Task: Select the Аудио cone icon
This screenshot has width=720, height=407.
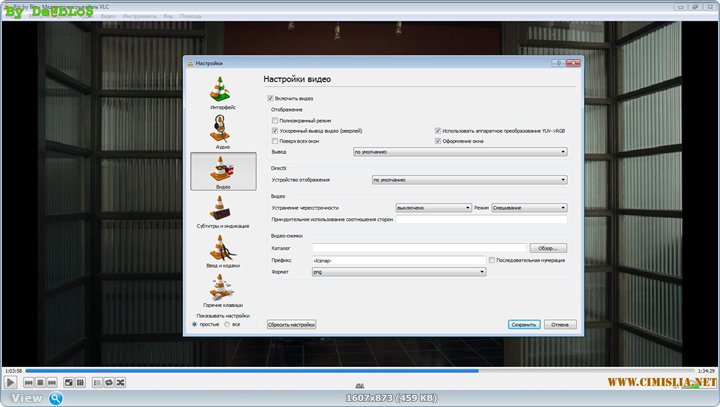Action: pyautogui.click(x=223, y=131)
